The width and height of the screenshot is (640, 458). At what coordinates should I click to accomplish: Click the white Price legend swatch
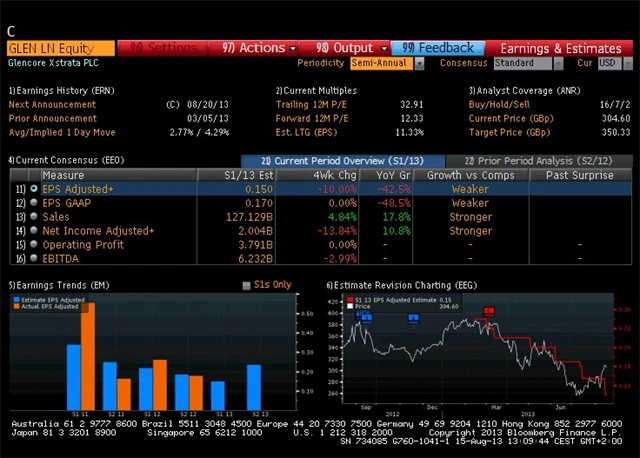(350, 306)
